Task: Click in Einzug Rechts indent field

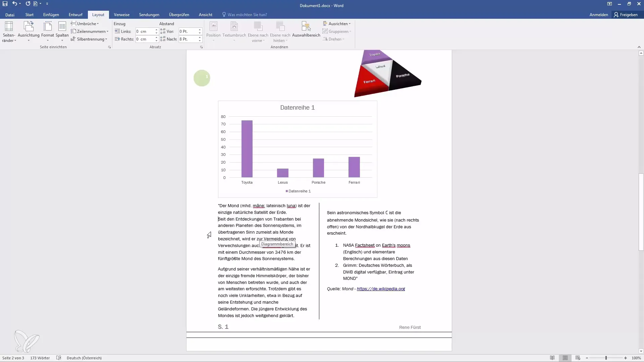Action: [x=145, y=39]
